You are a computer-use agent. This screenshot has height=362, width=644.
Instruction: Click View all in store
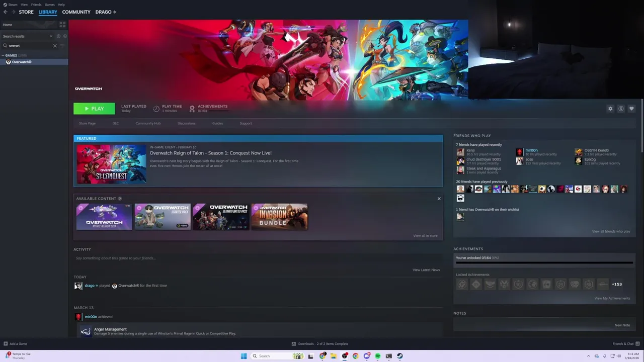425,236
